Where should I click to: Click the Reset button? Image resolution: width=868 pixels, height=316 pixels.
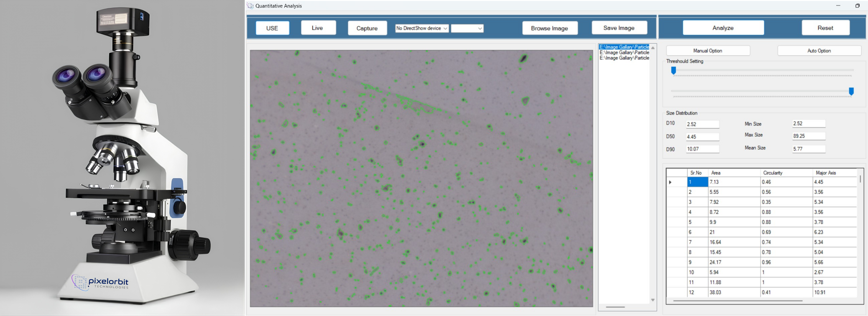coord(825,28)
